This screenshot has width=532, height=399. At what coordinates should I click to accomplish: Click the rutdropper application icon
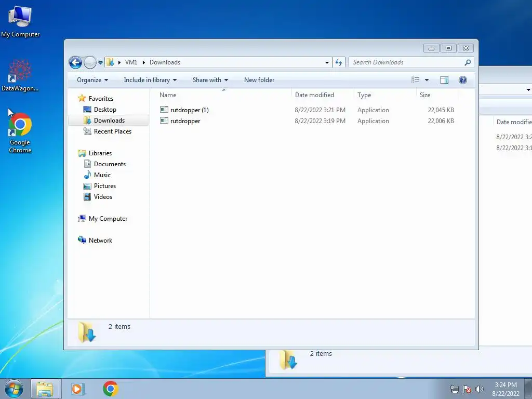coord(164,121)
